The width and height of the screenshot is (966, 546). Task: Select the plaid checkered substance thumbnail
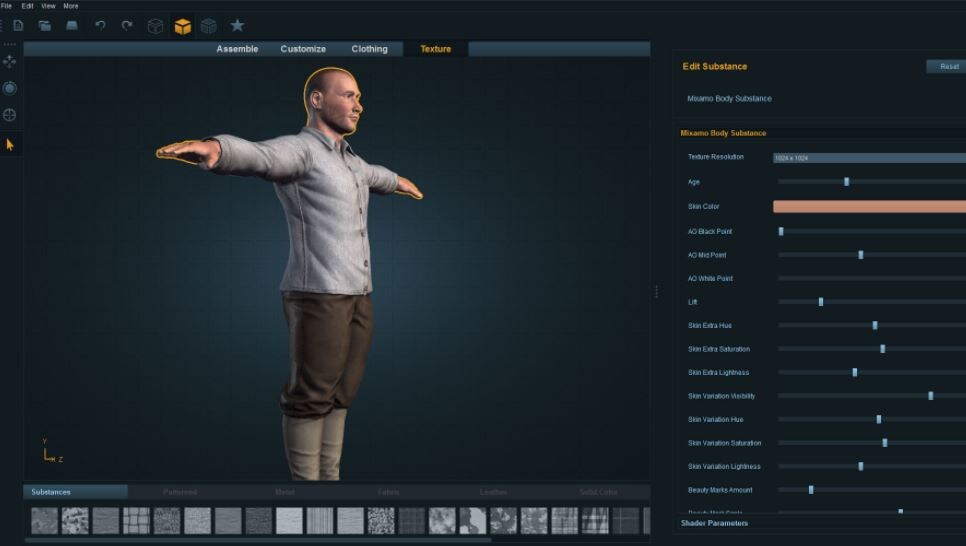tap(595, 521)
